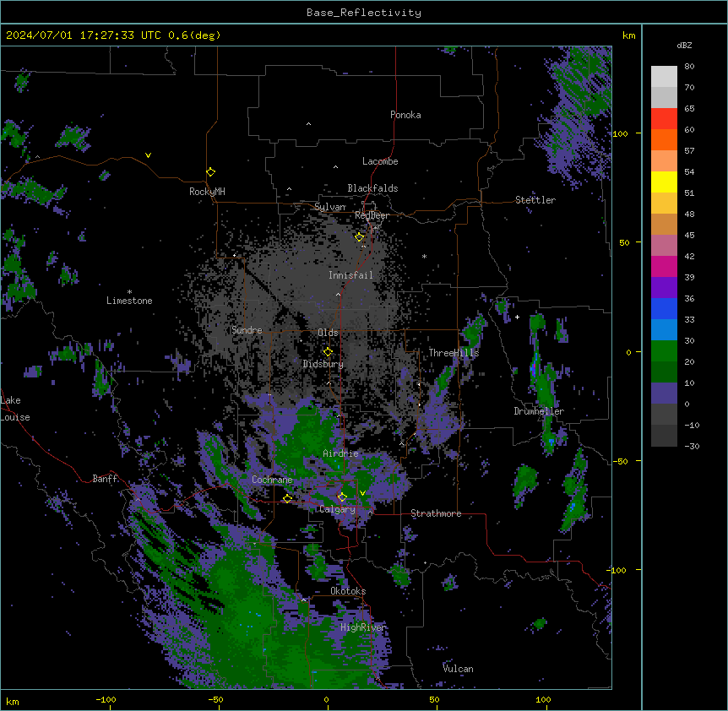Select the yellow station marker below RedDeer

pyautogui.click(x=360, y=237)
